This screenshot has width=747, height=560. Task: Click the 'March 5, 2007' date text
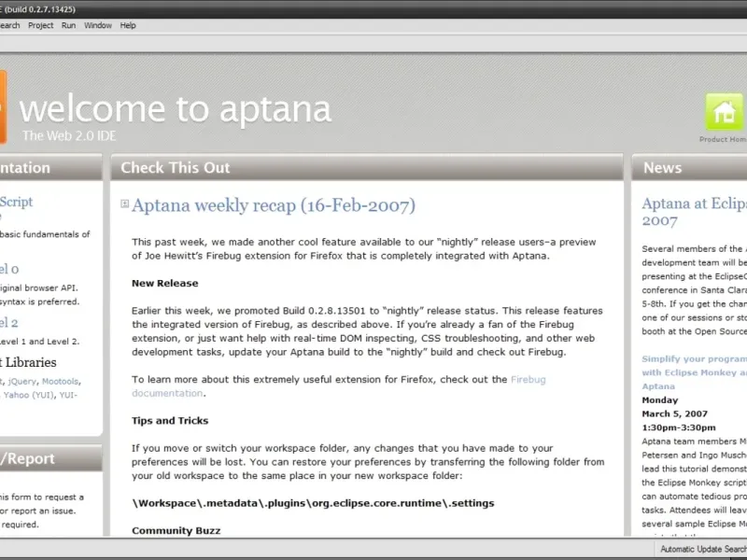(x=674, y=413)
